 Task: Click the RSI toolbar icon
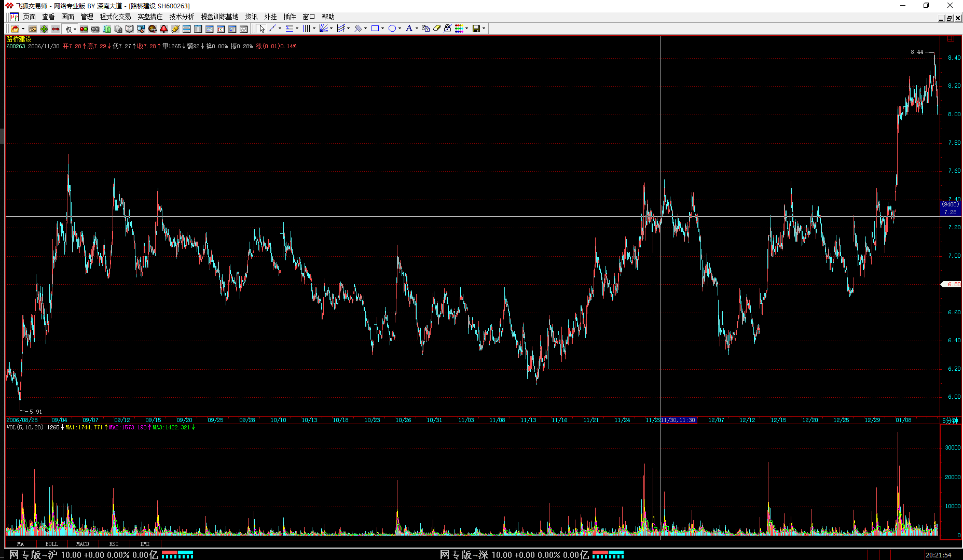tap(33, 29)
